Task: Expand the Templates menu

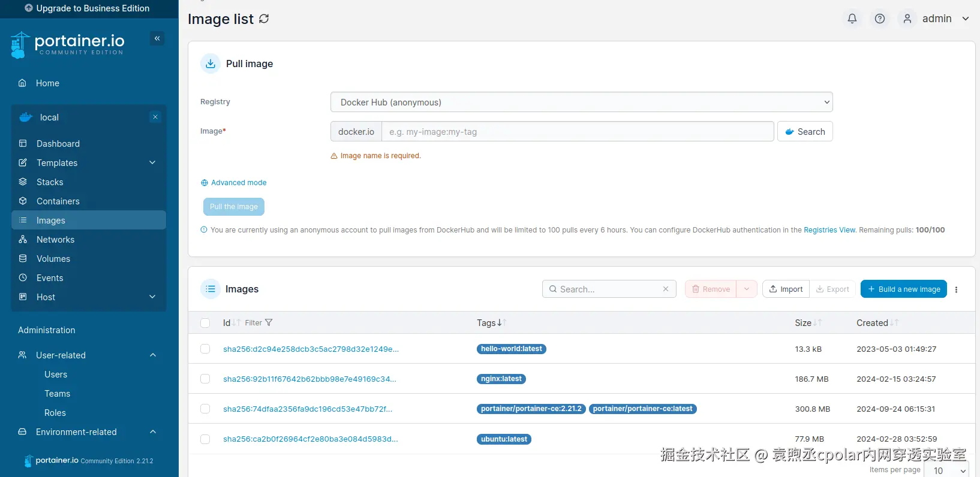Action: [x=152, y=162]
